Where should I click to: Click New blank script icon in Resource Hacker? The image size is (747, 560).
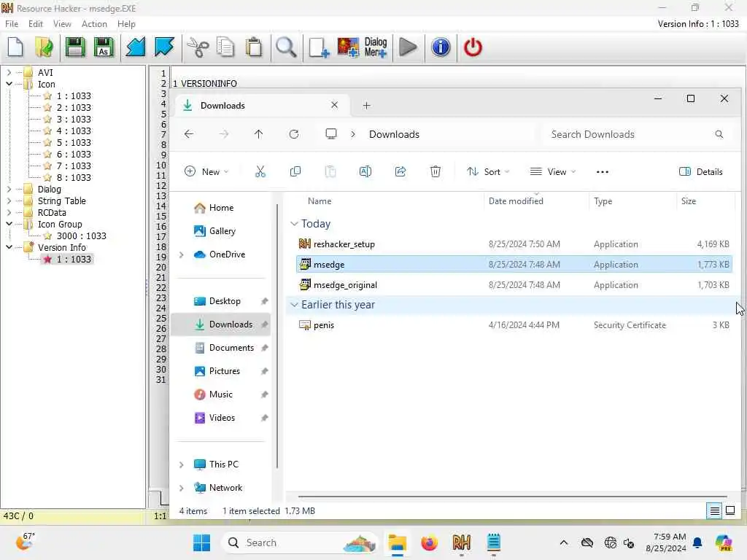(15, 47)
